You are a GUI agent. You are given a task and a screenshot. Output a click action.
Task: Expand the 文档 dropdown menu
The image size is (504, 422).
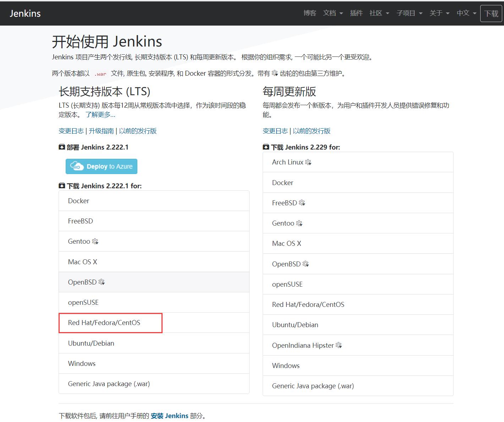333,13
